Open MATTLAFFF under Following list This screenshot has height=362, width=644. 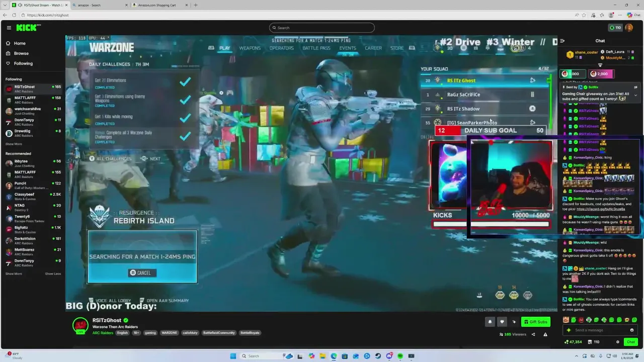tap(33, 100)
